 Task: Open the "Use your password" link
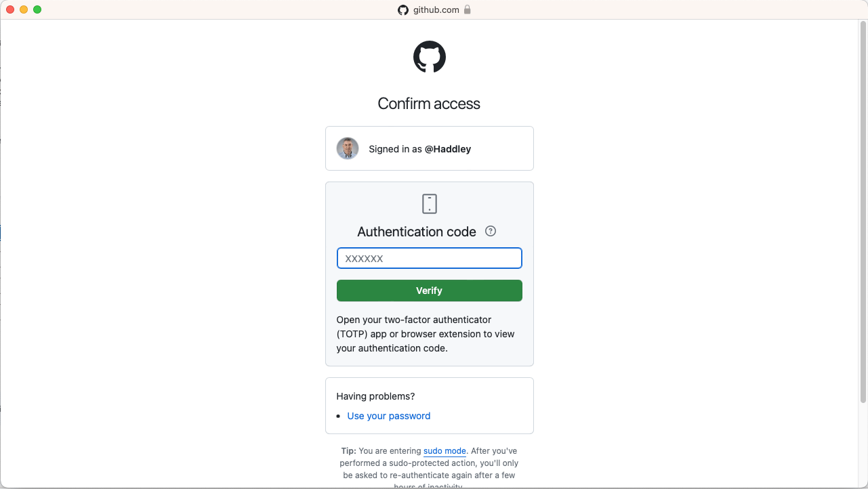[389, 416]
